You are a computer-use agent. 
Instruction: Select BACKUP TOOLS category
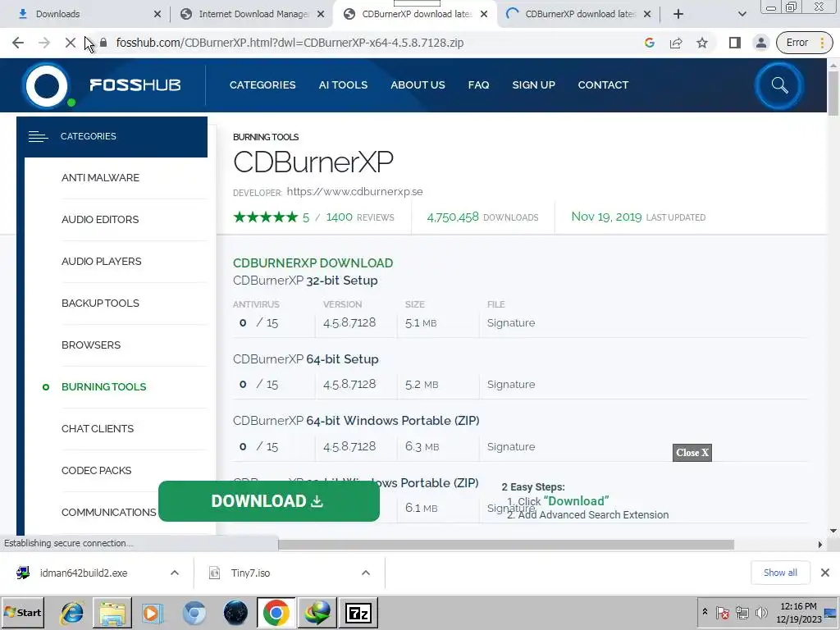point(100,304)
